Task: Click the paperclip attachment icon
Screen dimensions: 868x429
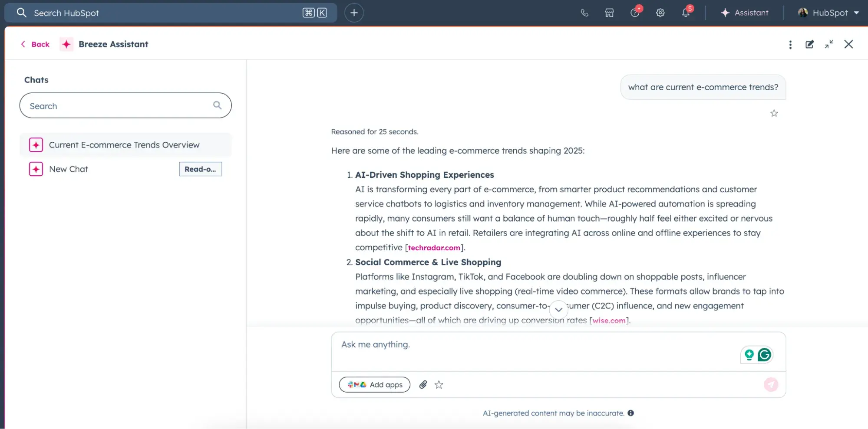Action: click(x=423, y=385)
